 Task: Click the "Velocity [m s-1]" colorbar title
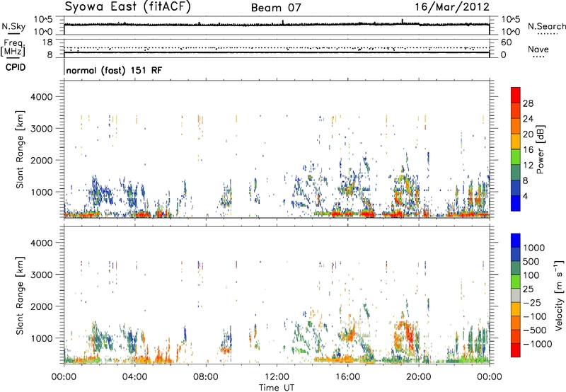coord(559,295)
